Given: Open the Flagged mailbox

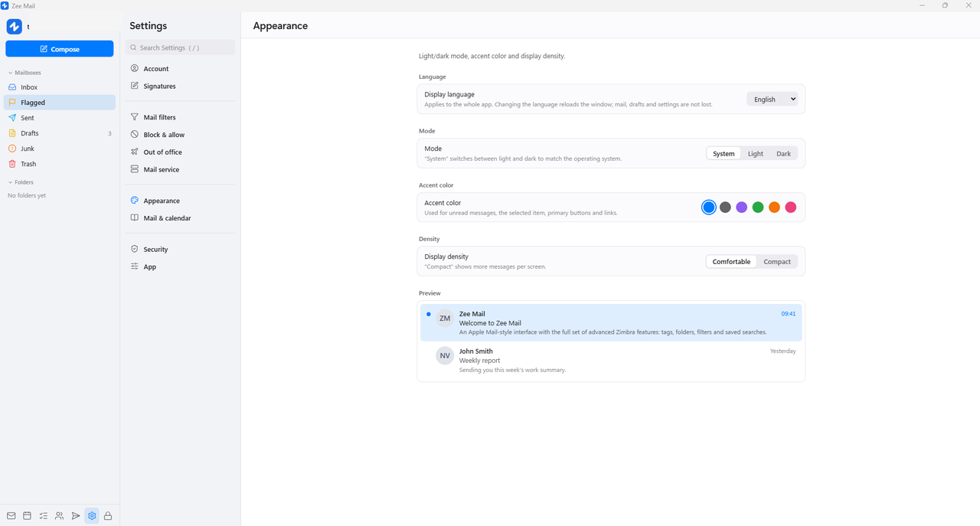Looking at the screenshot, I should click(x=60, y=103).
